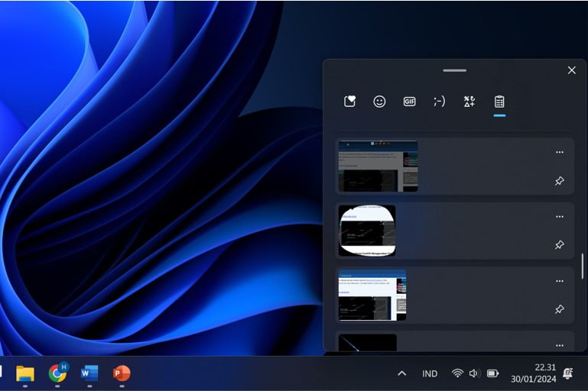This screenshot has height=391, width=588.
Task: Pin the first clipboard screenshot item
Action: tap(559, 181)
